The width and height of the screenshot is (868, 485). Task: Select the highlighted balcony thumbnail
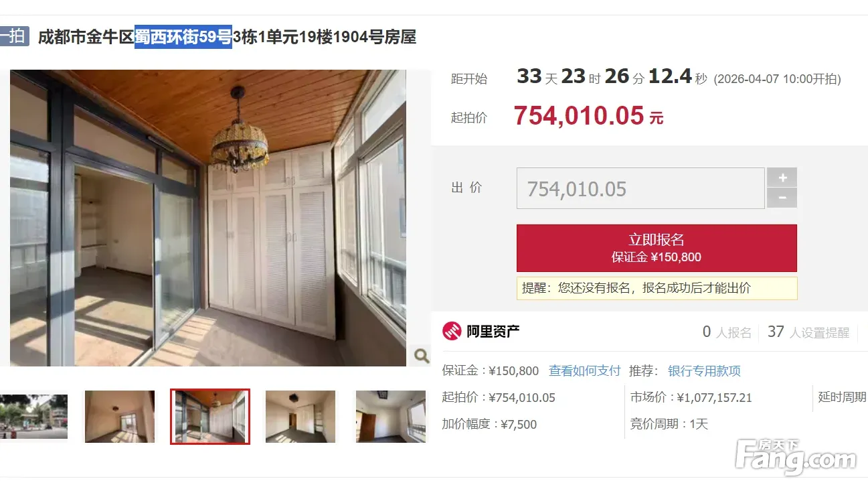[x=210, y=417]
